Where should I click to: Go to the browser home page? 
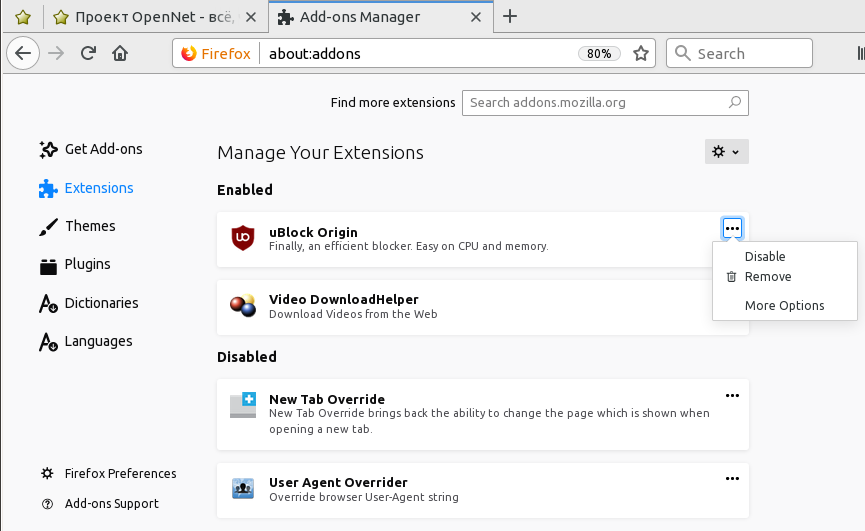(x=120, y=54)
